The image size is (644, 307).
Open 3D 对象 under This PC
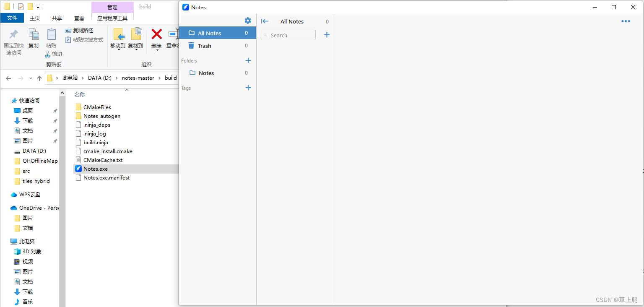[x=28, y=252]
